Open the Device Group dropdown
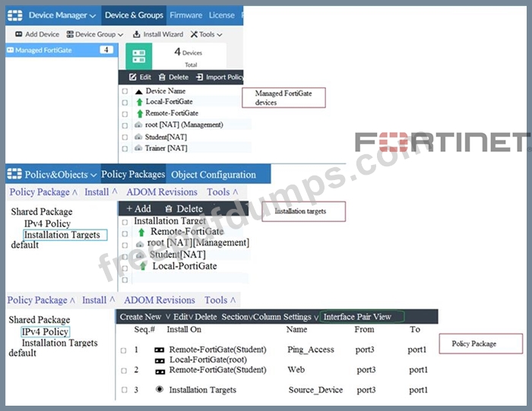 [120, 35]
